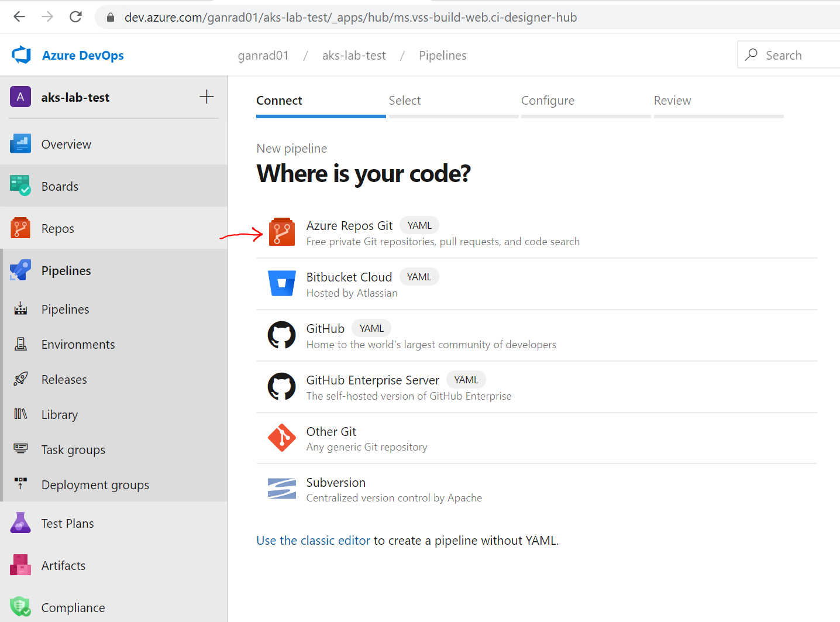The width and height of the screenshot is (840, 622).
Task: Choose Other Git as source
Action: click(536, 438)
